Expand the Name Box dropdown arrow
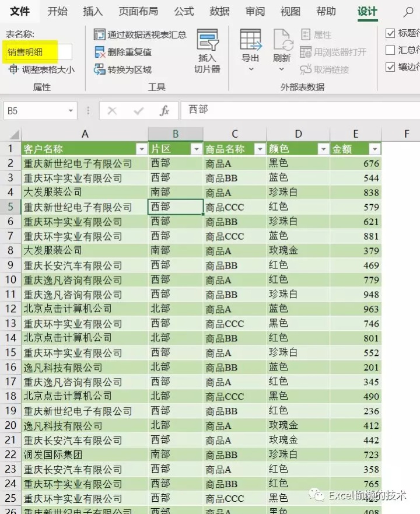The width and height of the screenshot is (420, 514). click(71, 111)
